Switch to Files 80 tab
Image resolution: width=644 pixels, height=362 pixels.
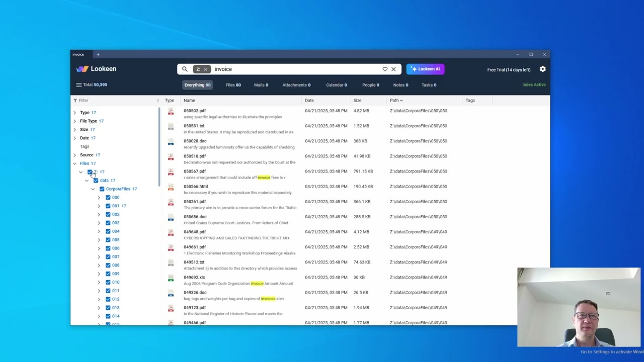(x=233, y=85)
